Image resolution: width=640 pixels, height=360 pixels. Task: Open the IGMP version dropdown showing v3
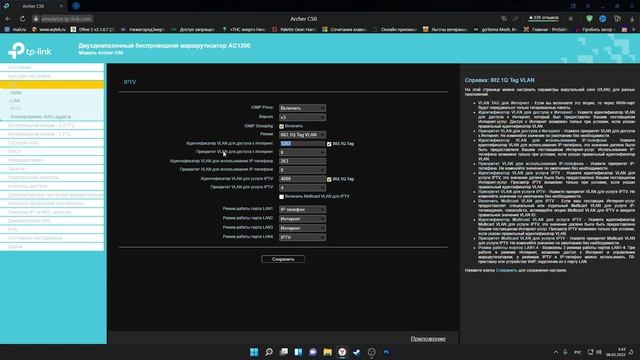tap(302, 117)
